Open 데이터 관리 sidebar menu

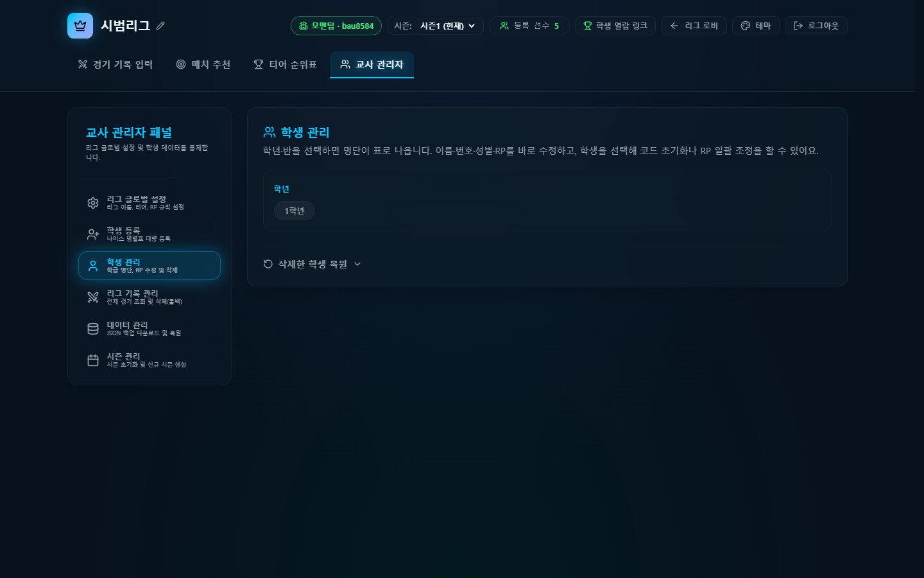pos(150,329)
